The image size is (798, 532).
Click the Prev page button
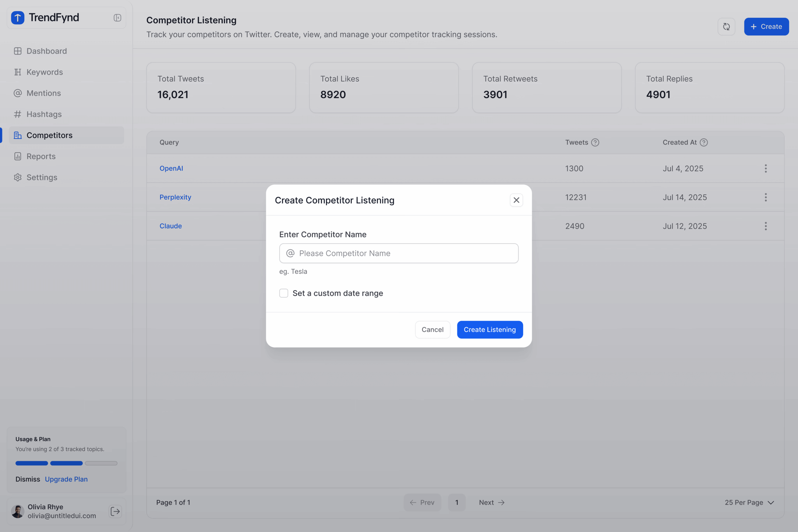[422, 502]
